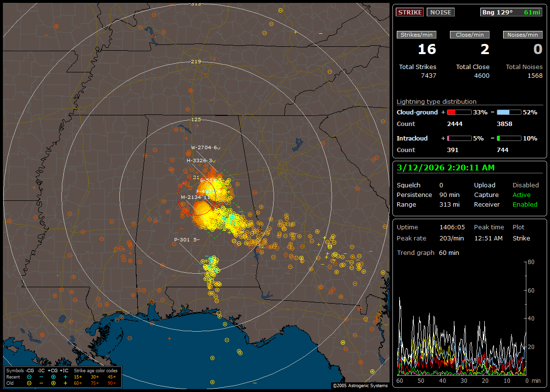Select storm cell label P-301-5
Screen dimensions: 550x392
click(185, 239)
